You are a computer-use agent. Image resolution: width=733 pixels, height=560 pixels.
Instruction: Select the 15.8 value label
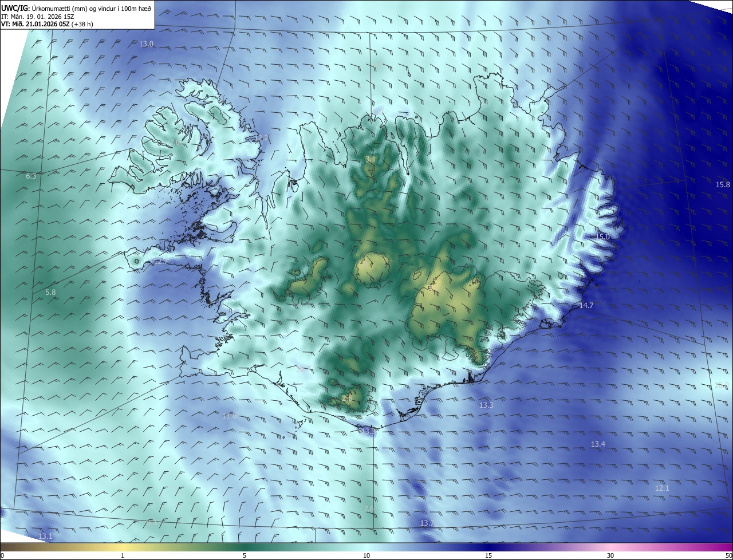pyautogui.click(x=723, y=185)
